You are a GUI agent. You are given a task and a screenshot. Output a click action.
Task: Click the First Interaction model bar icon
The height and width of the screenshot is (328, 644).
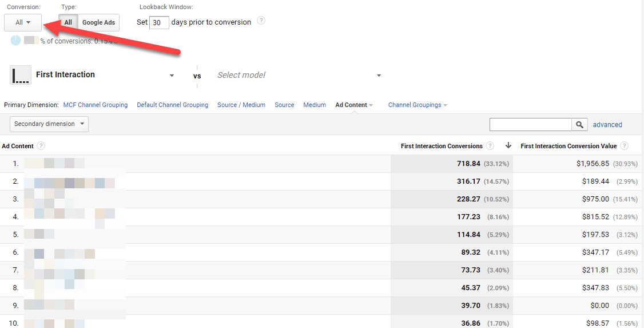coord(21,75)
